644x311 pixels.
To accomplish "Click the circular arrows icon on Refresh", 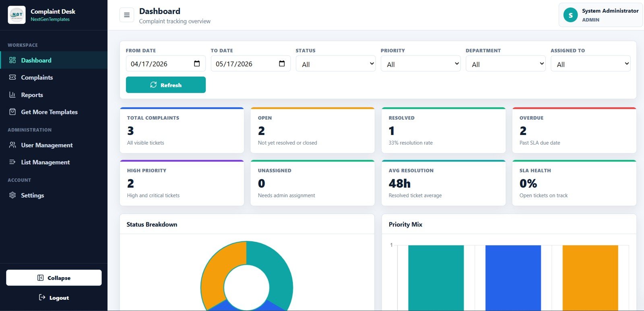I will [153, 85].
